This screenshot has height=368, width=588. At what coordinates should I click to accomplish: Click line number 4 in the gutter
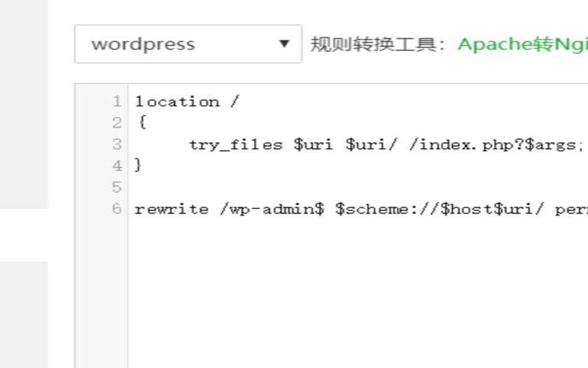tap(117, 166)
